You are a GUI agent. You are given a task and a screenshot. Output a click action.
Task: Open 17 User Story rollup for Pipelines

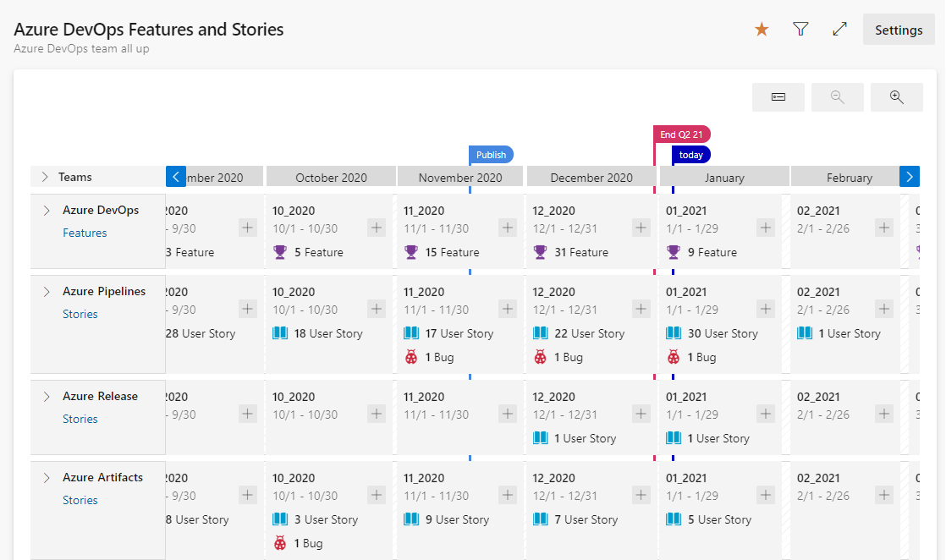coord(448,333)
